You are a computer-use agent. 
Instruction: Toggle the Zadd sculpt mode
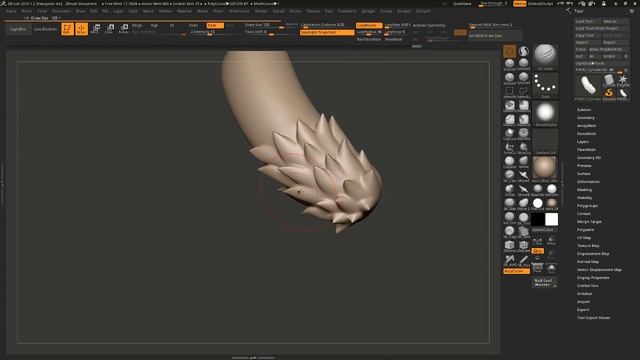click(x=193, y=25)
